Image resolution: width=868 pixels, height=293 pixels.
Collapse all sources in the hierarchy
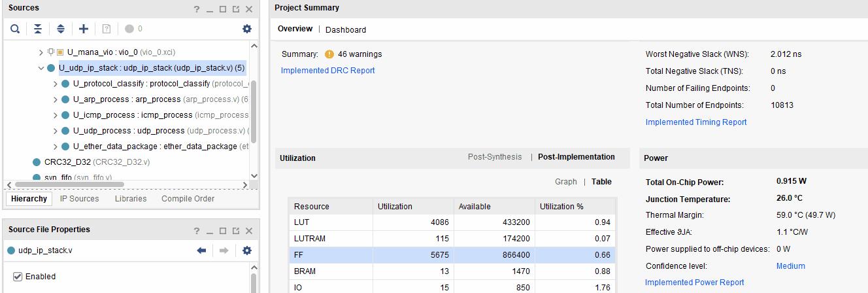[38, 29]
